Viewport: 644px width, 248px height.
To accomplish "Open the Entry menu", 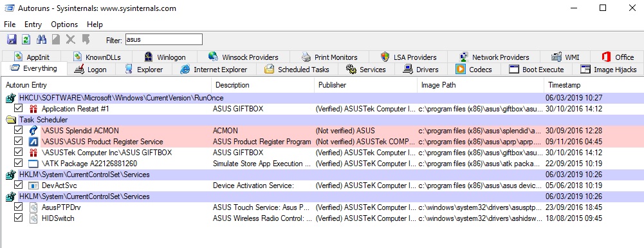I will pyautogui.click(x=33, y=24).
